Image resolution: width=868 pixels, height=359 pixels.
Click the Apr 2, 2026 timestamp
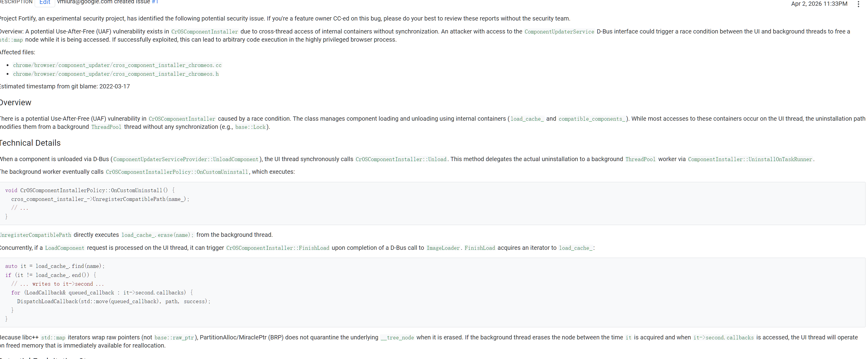point(819,4)
